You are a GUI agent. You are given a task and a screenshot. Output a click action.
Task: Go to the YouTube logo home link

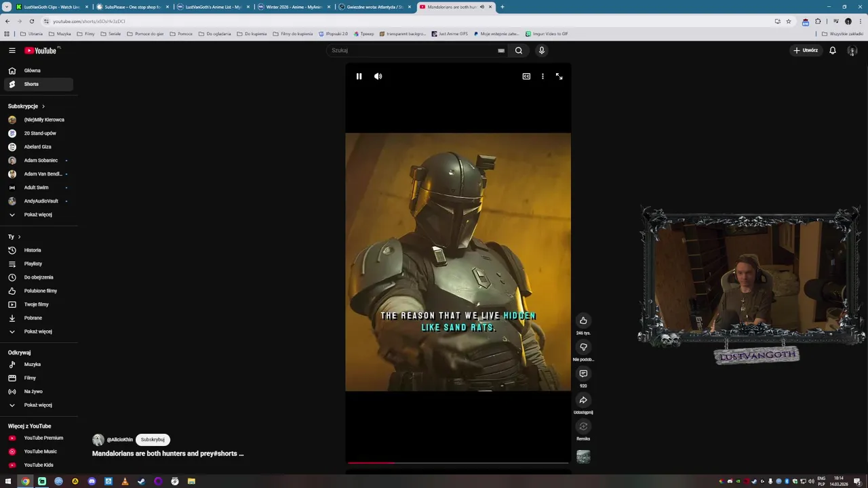[42, 50]
